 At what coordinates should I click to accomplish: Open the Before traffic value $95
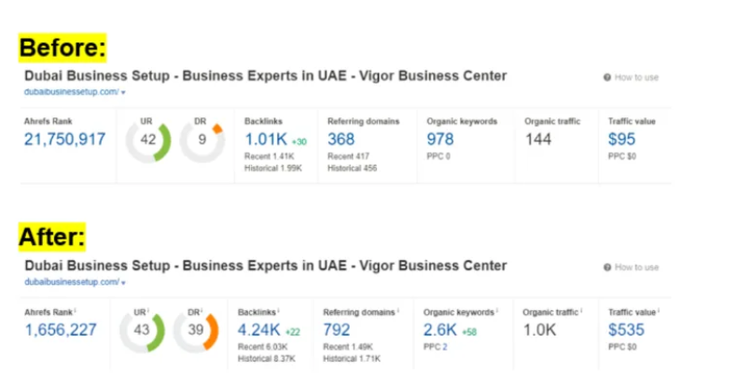621,139
